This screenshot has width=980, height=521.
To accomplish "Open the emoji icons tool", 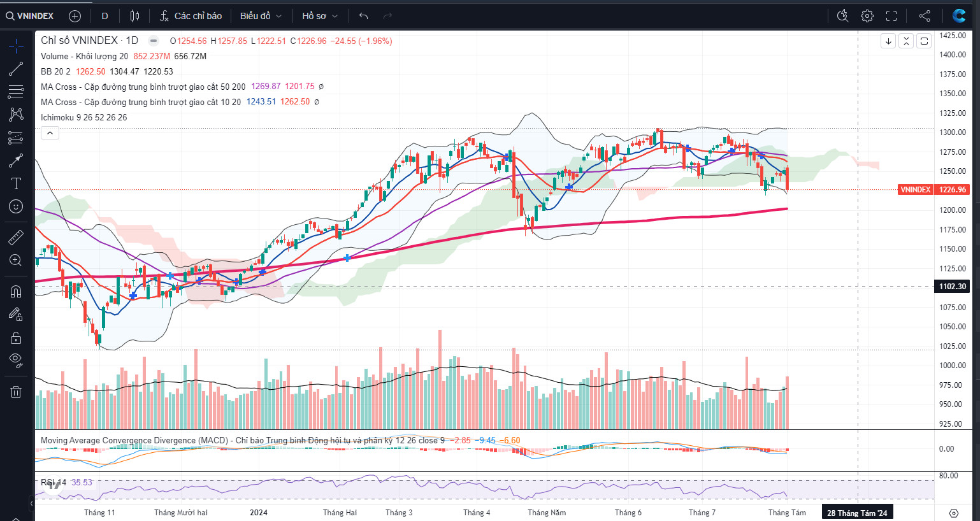I will [16, 206].
